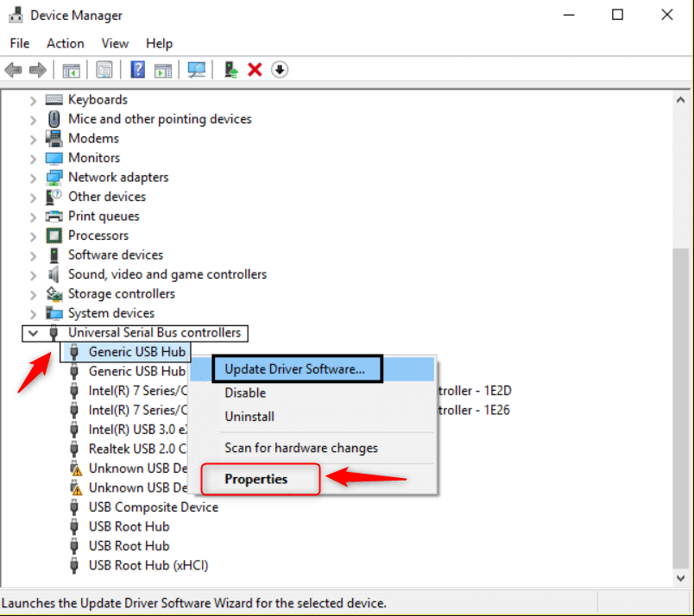Screen dimensions: 694x616
Task: Click the Back arrow in the toolbar
Action: [13, 69]
